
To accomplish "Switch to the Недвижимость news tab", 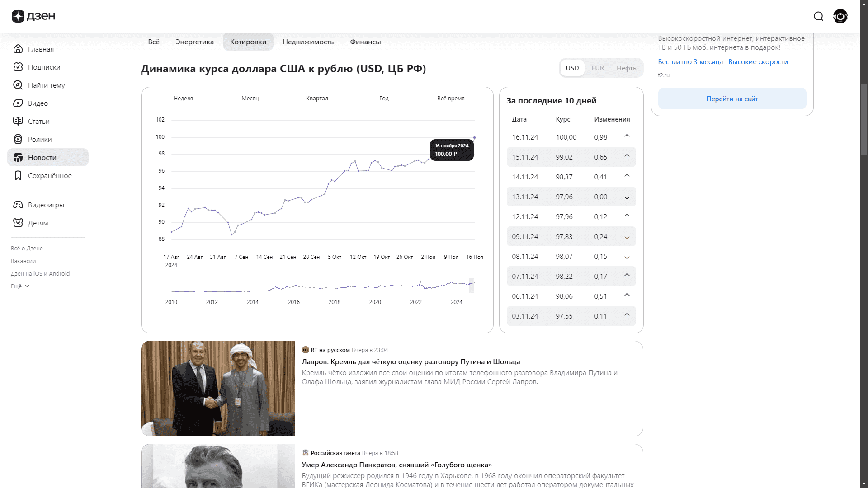I will pyautogui.click(x=308, y=42).
